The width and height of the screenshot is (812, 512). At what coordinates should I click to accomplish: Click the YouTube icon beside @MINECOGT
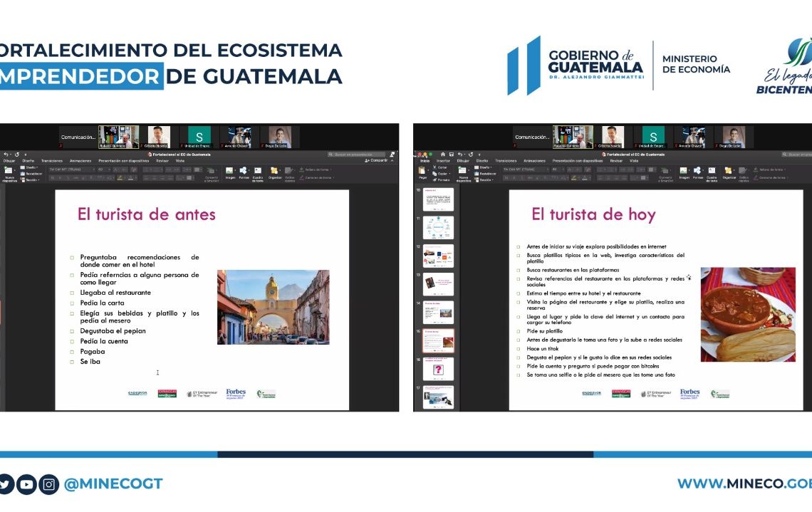[27, 484]
